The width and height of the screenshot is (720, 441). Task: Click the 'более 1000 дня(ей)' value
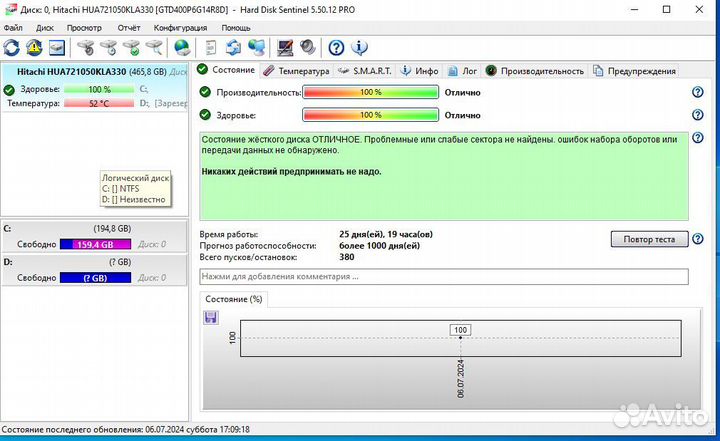click(379, 245)
